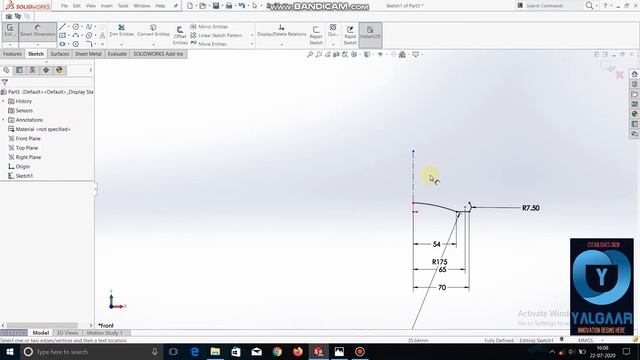Open Trim Entities dropdown arrow
The width and height of the screenshot is (640, 360).
121,44
